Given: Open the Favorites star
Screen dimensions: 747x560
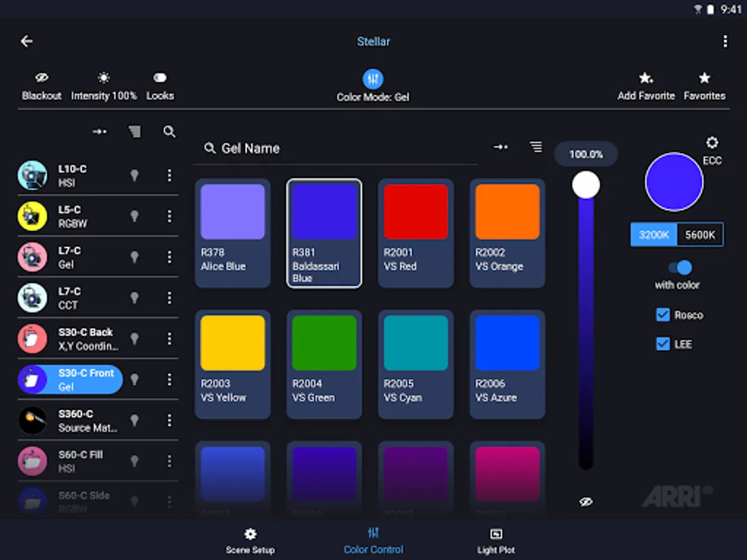Looking at the screenshot, I should click(705, 78).
